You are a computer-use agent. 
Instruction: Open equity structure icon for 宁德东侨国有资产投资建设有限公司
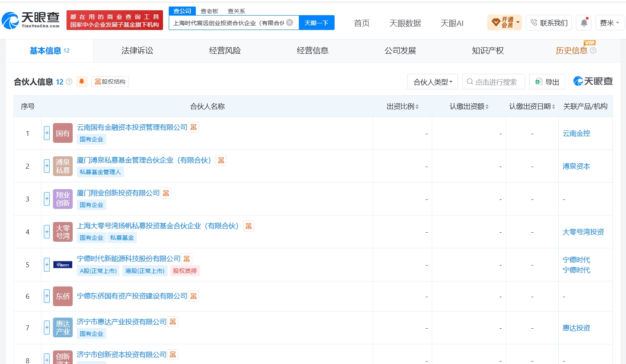[194, 296]
